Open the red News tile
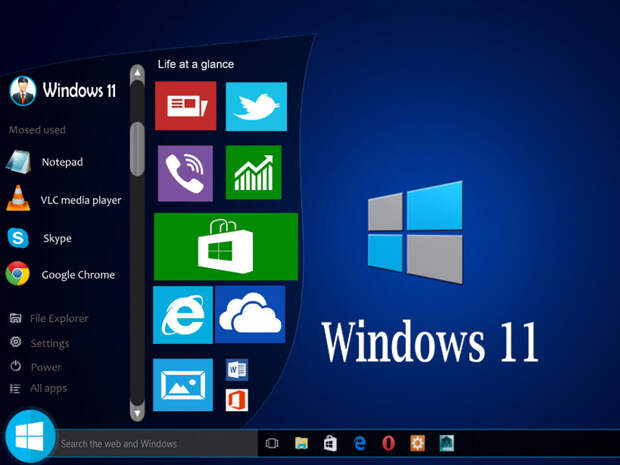The width and height of the screenshot is (620, 465). (x=185, y=106)
